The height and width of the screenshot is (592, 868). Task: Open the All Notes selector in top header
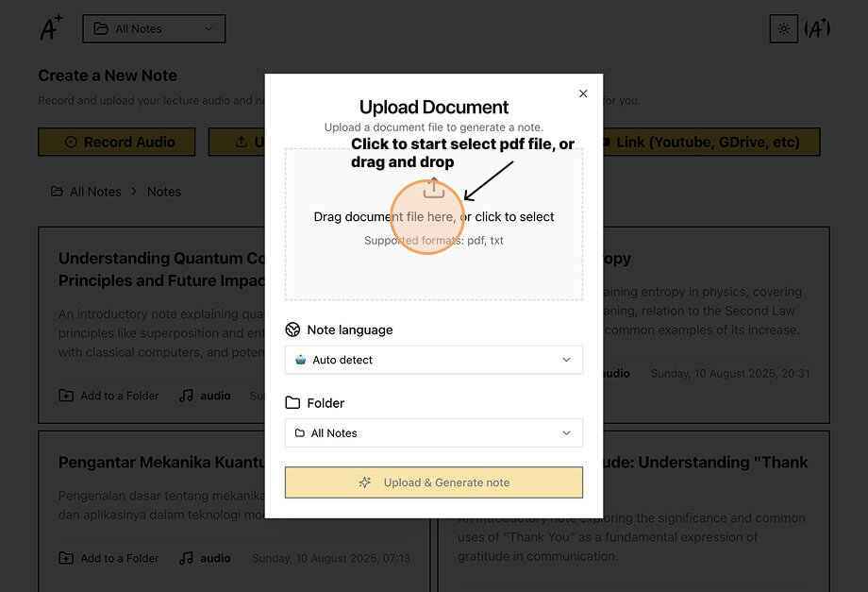[154, 28]
